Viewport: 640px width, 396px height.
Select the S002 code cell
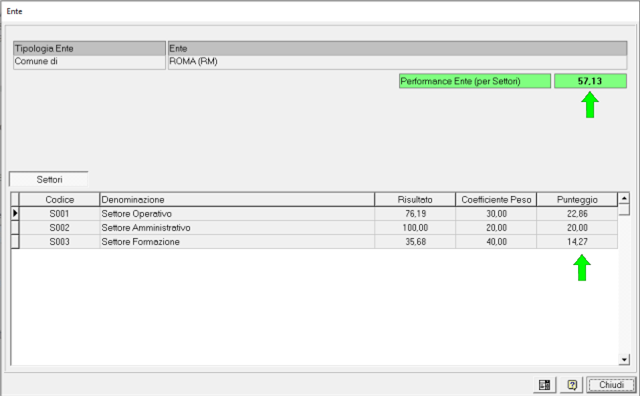coord(59,227)
